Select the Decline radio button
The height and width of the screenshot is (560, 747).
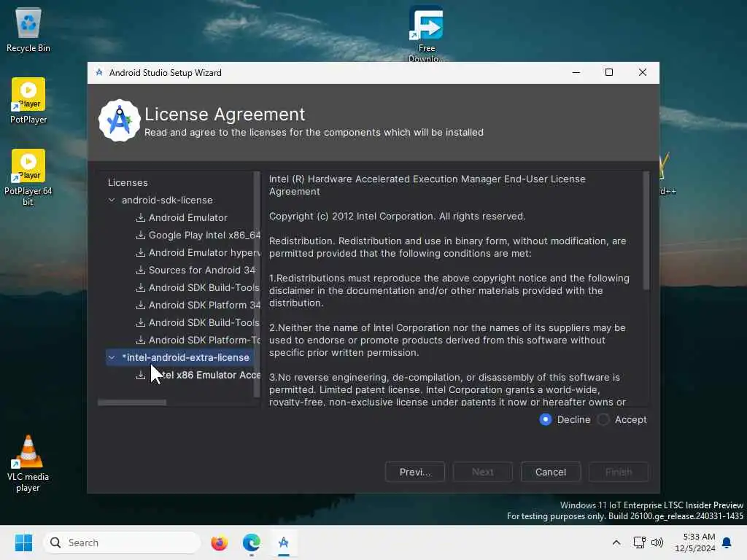(546, 419)
